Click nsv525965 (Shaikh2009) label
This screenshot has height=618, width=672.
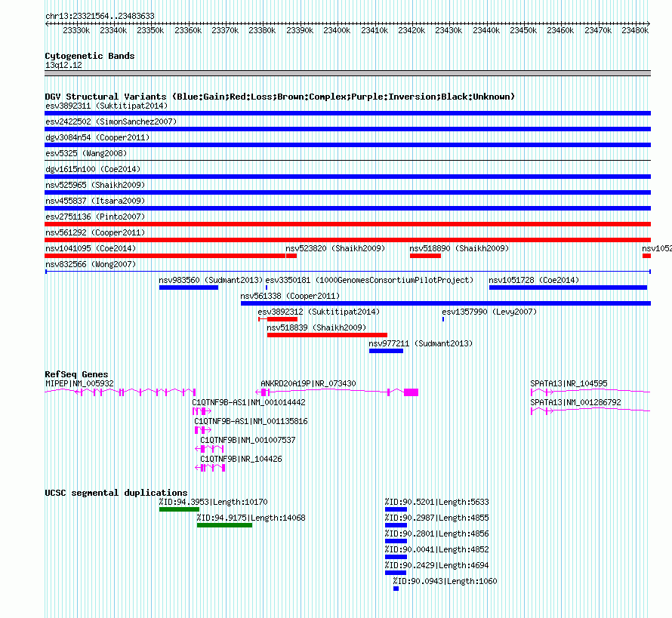pyautogui.click(x=95, y=185)
